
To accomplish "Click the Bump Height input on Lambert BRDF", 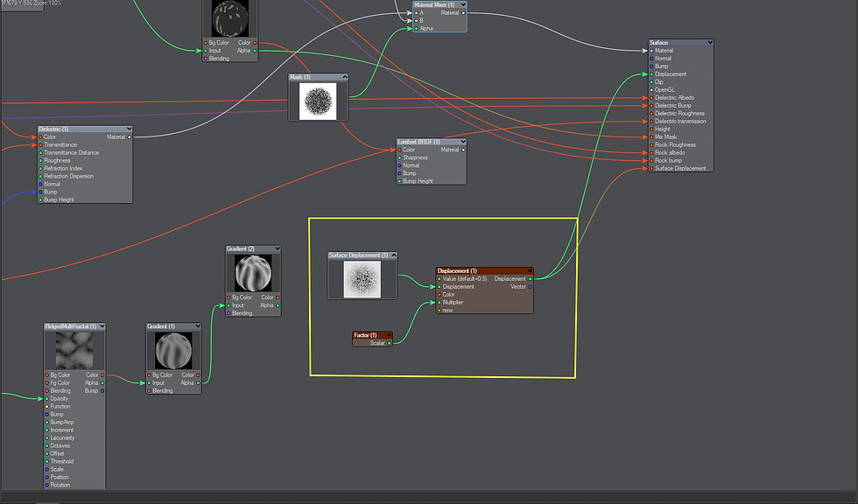I will [x=399, y=181].
